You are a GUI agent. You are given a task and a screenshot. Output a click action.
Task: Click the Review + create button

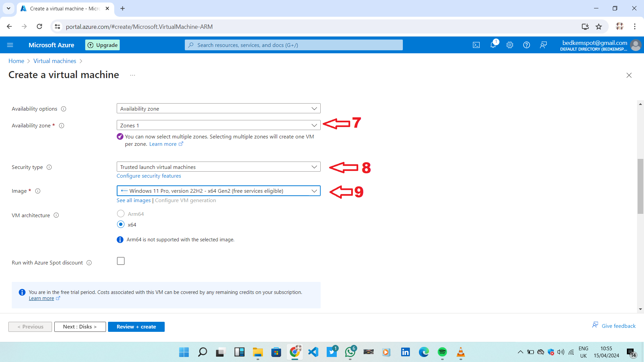click(136, 327)
